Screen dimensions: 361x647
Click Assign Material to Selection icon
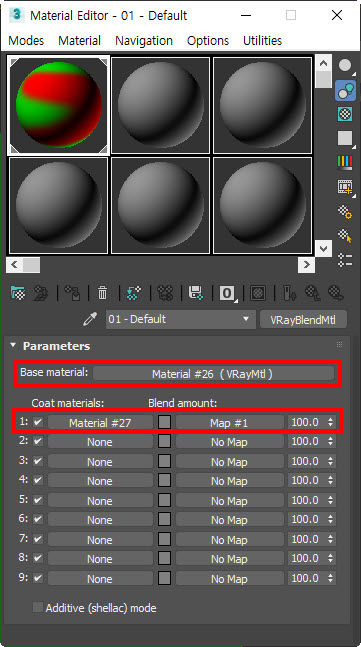tap(72, 293)
